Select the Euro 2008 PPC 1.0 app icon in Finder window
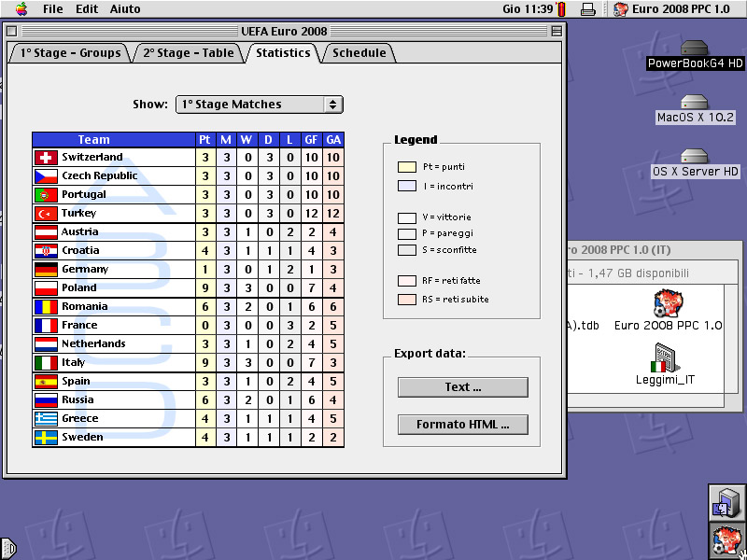Screen dimensions: 747x560 [668, 304]
